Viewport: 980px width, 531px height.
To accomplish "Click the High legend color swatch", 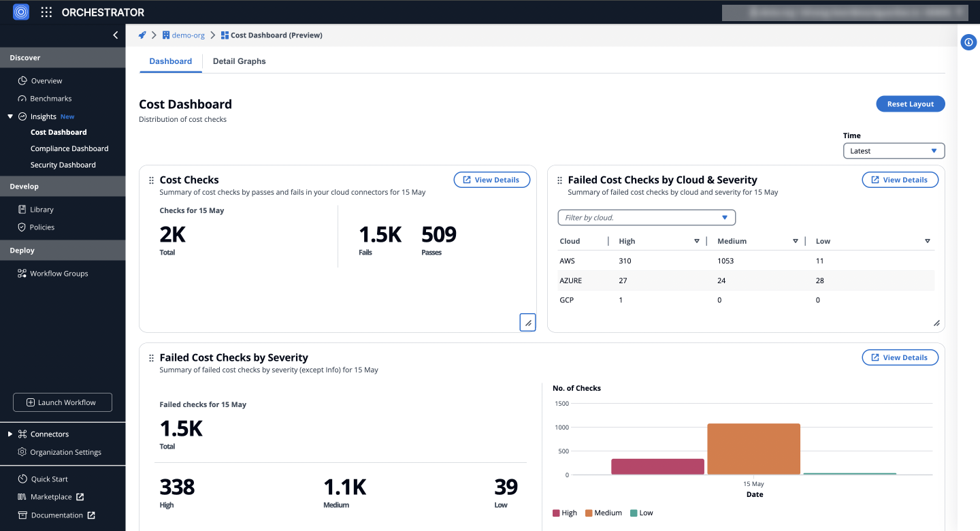I will 557,513.
